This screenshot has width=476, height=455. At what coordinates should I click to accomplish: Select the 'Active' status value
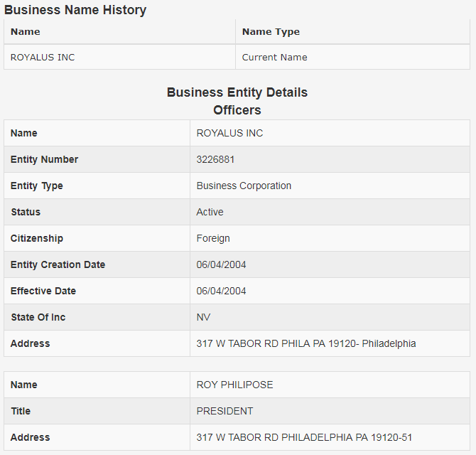pos(210,212)
